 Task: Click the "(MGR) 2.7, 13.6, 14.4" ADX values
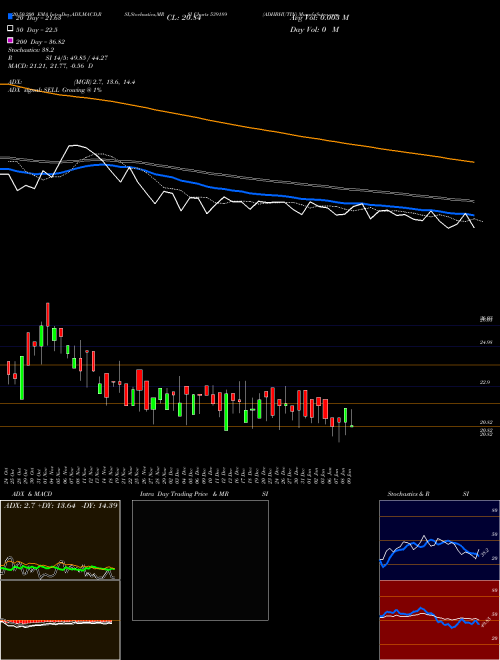pos(104,82)
